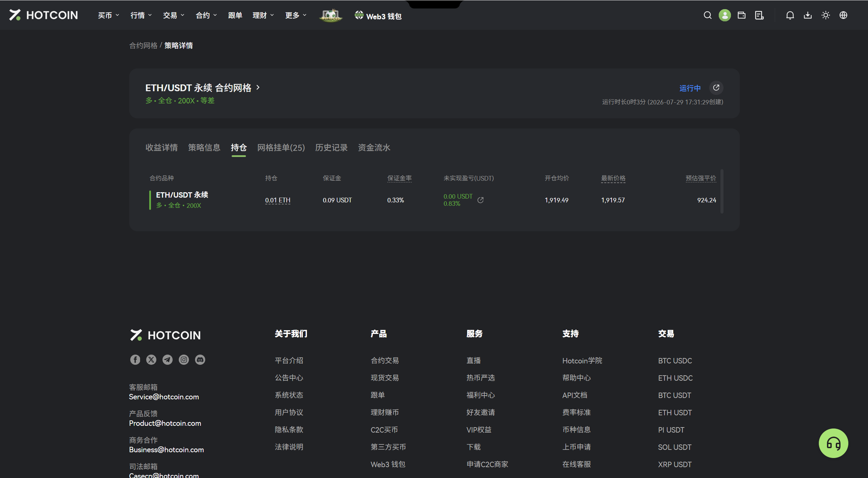
Task: Open the orders list icon
Action: click(759, 15)
